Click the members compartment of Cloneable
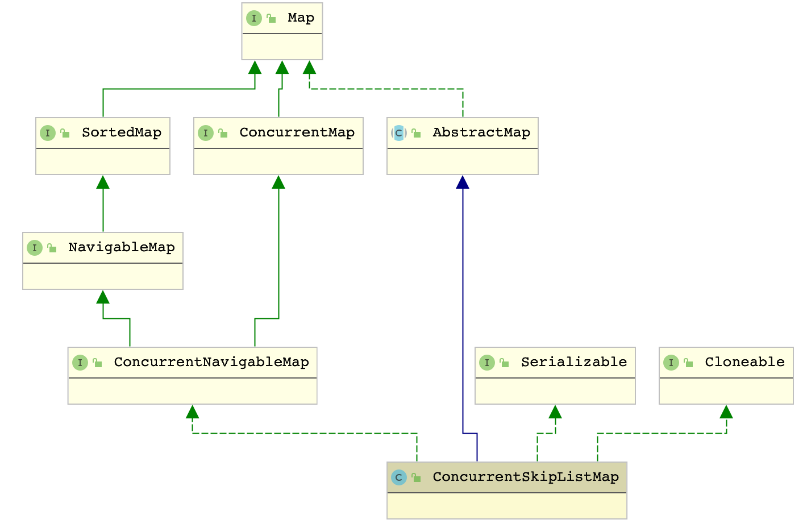This screenshot has width=807, height=532. pyautogui.click(x=726, y=391)
